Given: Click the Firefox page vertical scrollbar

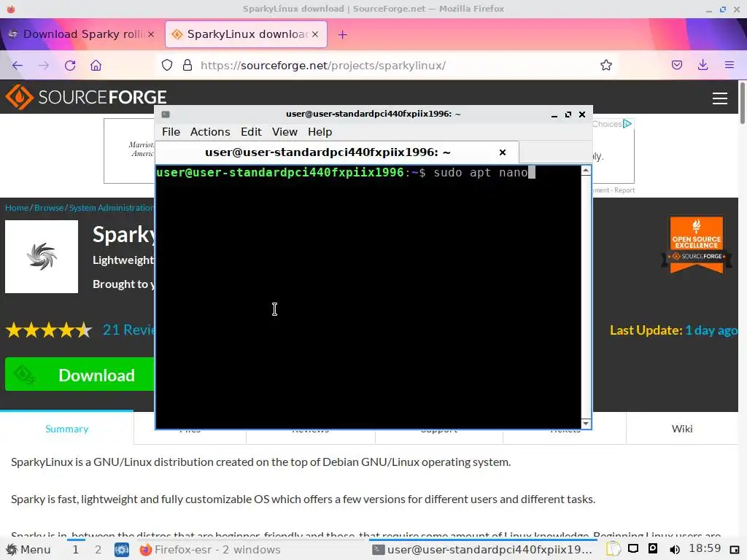Looking at the screenshot, I should tap(742, 104).
